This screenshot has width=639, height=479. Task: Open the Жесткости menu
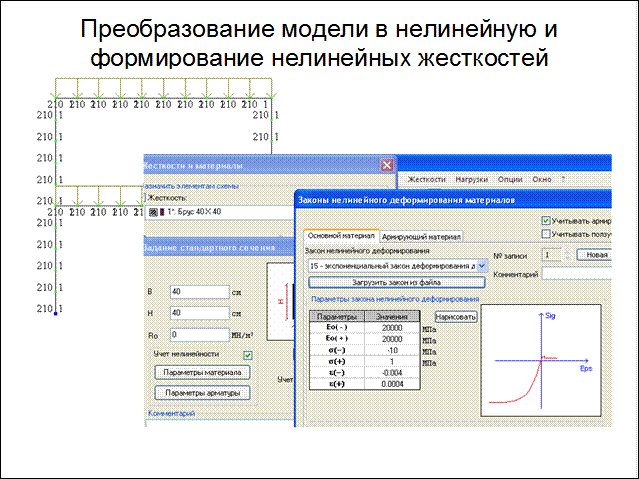click(x=426, y=179)
